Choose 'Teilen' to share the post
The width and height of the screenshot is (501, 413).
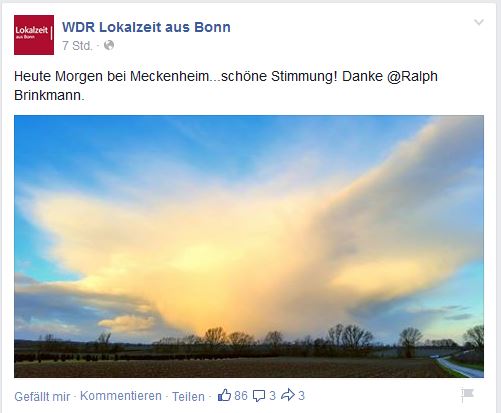coord(188,396)
